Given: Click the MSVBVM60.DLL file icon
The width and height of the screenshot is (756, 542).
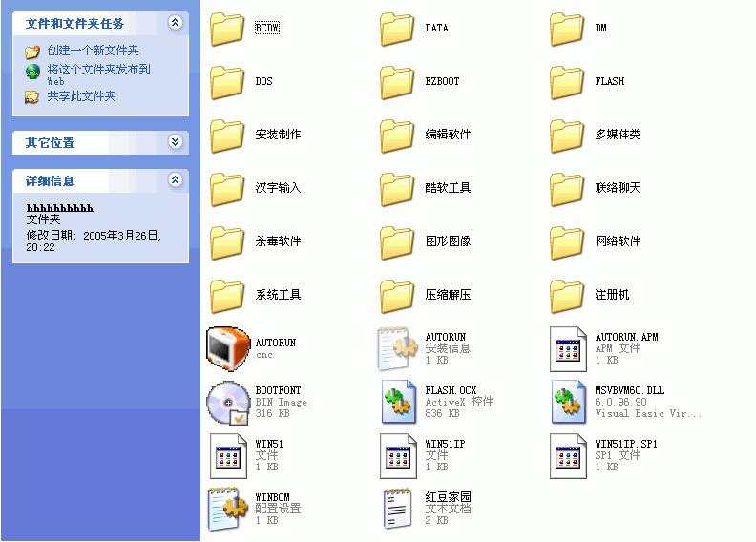Looking at the screenshot, I should (569, 403).
